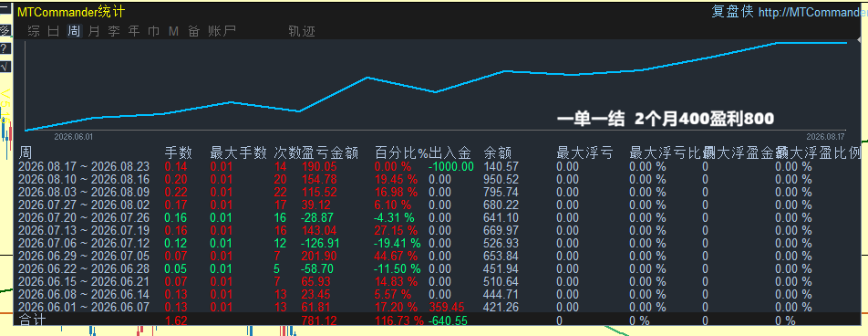Click the total lots value 1.62
This screenshot has width=868, height=336.
176,320
